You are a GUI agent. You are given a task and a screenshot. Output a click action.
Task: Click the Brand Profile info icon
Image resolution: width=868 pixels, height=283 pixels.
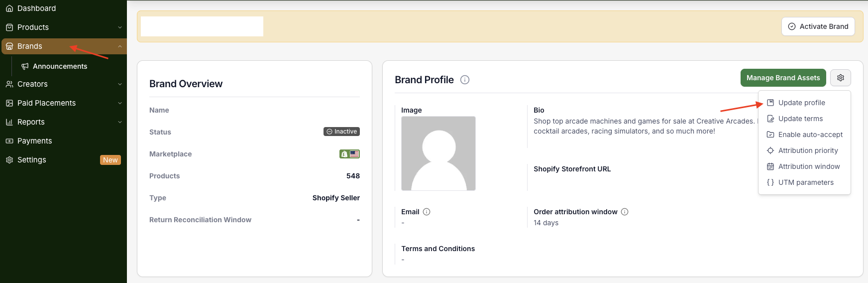465,80
